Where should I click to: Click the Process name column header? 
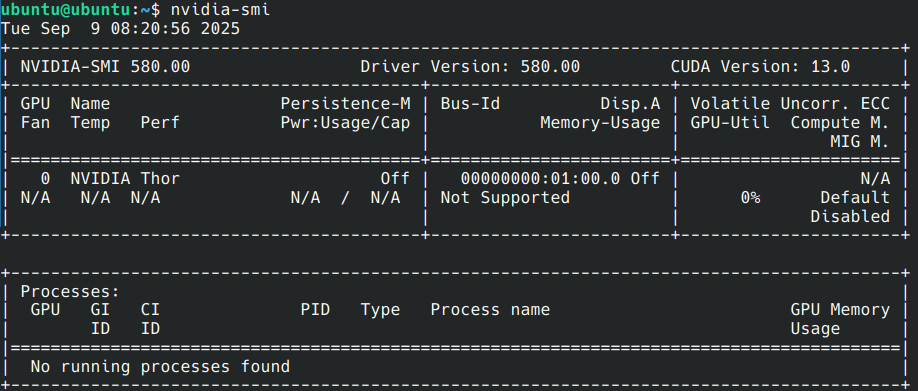click(490, 310)
